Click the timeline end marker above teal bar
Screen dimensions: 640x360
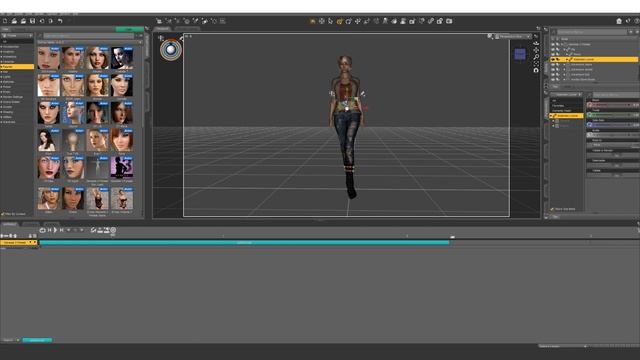pyautogui.click(x=452, y=237)
